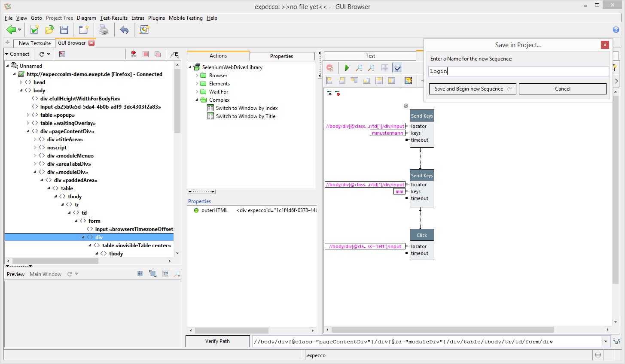Screen dimensions: 625x364
Task: Click the sequence name input field
Action: point(518,71)
